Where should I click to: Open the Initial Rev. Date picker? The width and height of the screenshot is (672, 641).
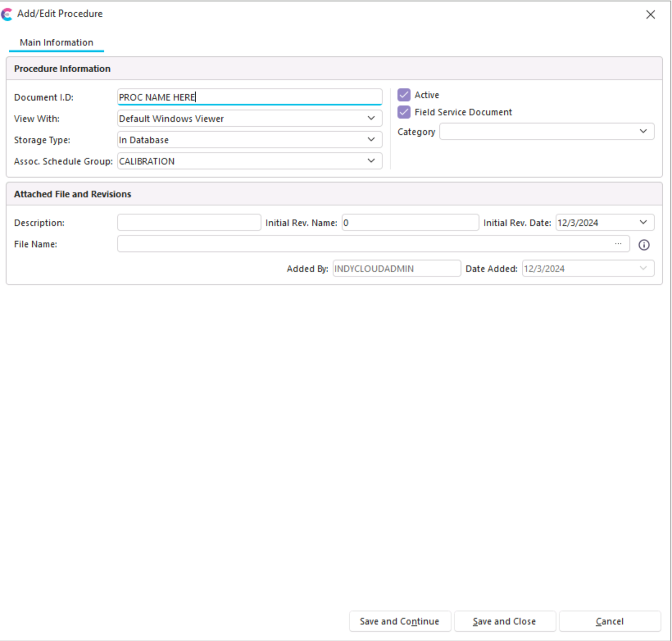pos(643,222)
